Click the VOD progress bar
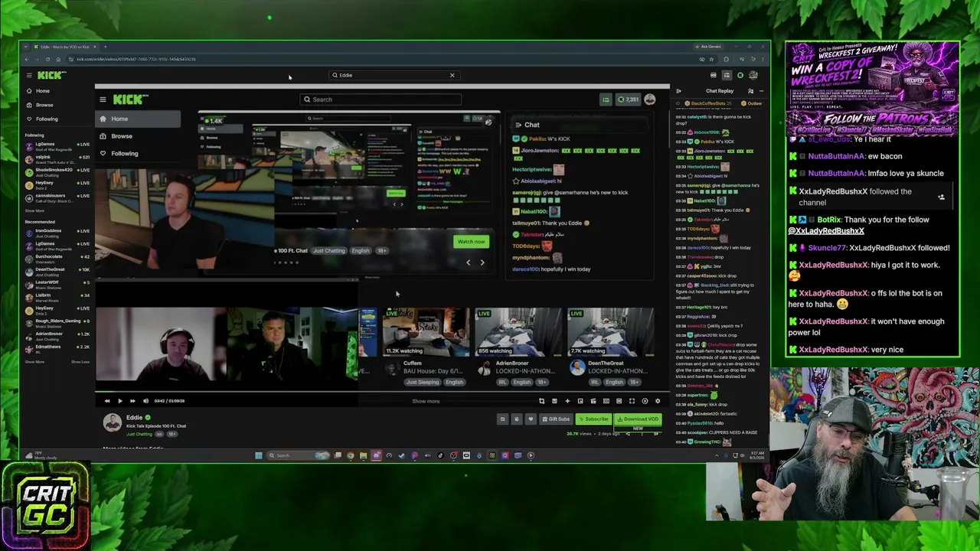The image size is (980, 551). (381, 391)
